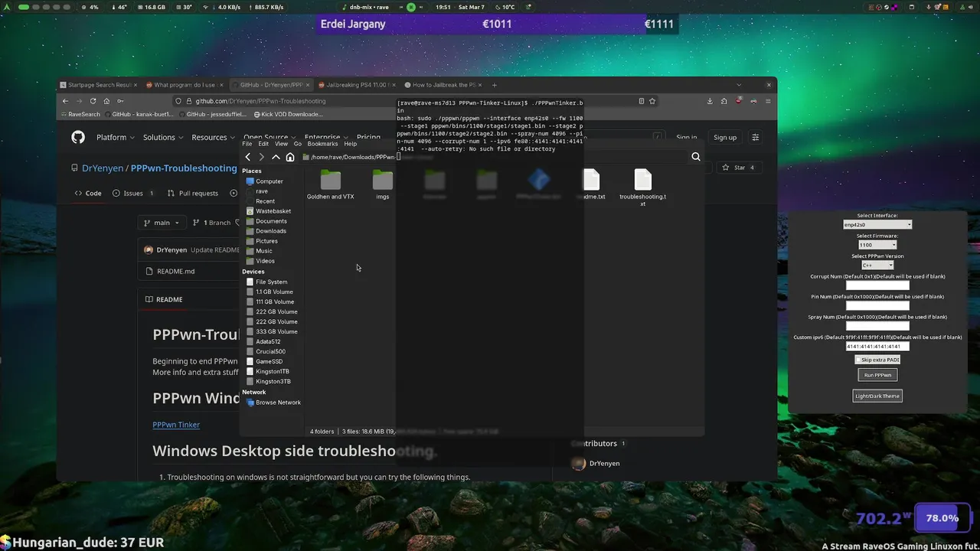Image resolution: width=980 pixels, height=551 pixels.
Task: Open the Kingston1TB device
Action: point(269,371)
